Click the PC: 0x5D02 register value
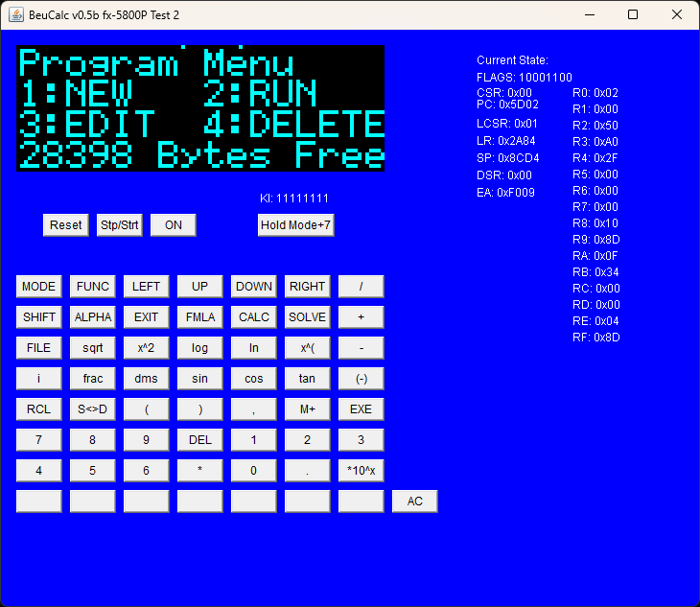700x607 pixels. (507, 105)
